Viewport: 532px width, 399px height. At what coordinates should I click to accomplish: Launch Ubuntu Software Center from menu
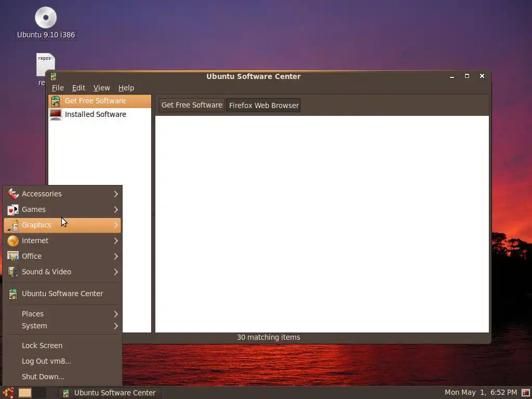click(63, 294)
